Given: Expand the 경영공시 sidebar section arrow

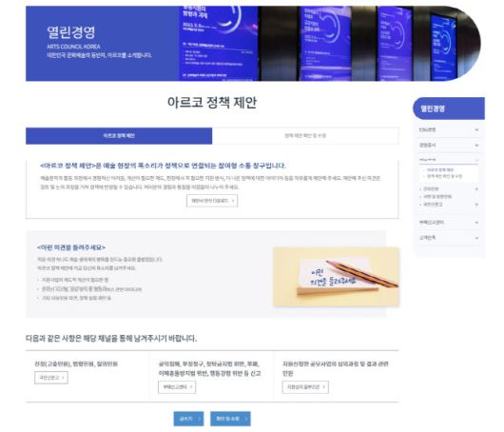Looking at the screenshot, I should (x=476, y=145).
